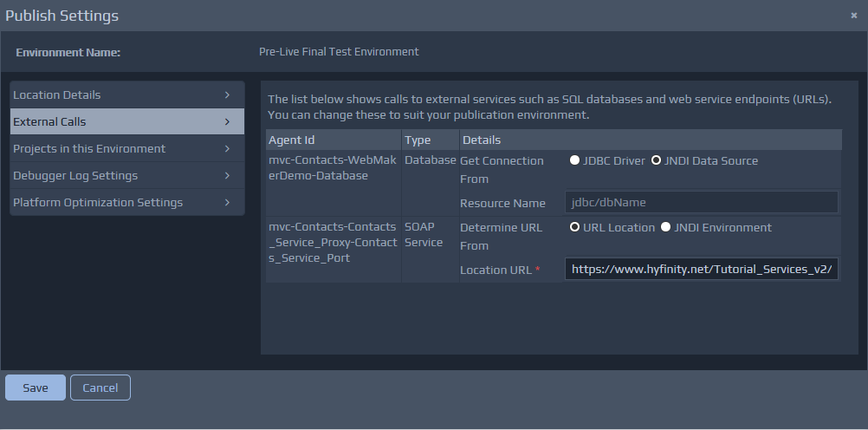
Task: Open the Location Details section
Action: pyautogui.click(x=57, y=94)
